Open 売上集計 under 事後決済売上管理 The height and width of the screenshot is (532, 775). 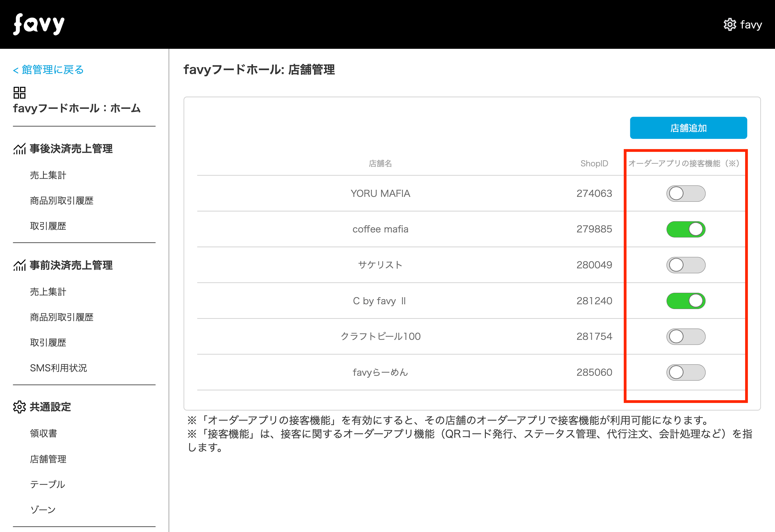coord(48,175)
